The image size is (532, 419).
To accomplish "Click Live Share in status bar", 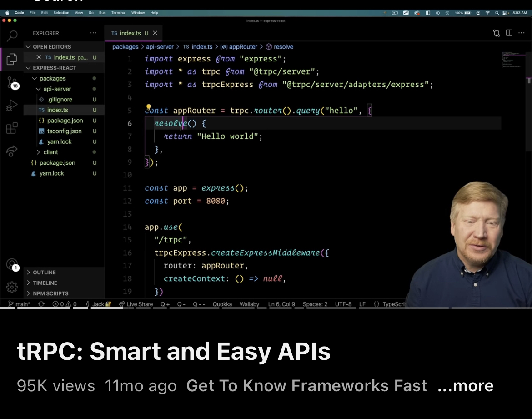I will point(136,304).
